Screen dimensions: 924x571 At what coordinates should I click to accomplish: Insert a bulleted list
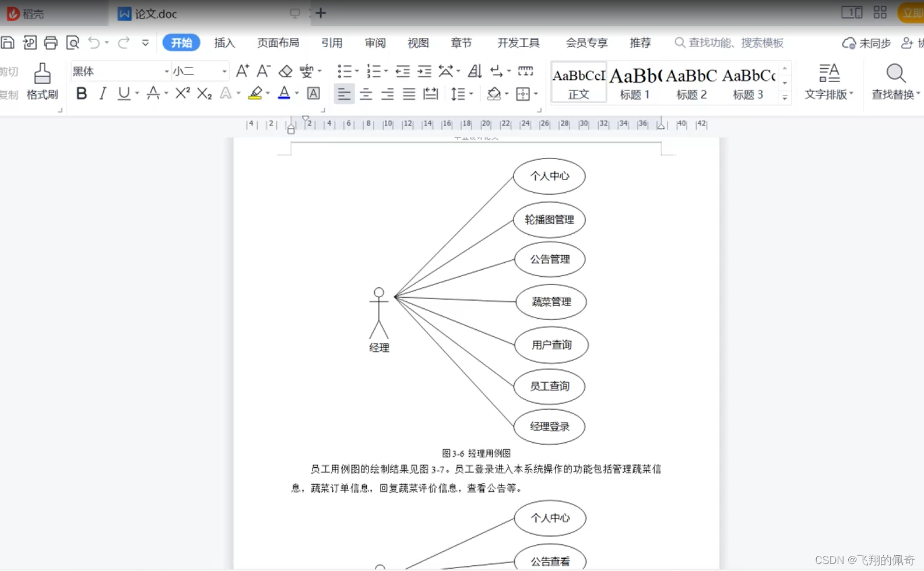[x=344, y=71]
